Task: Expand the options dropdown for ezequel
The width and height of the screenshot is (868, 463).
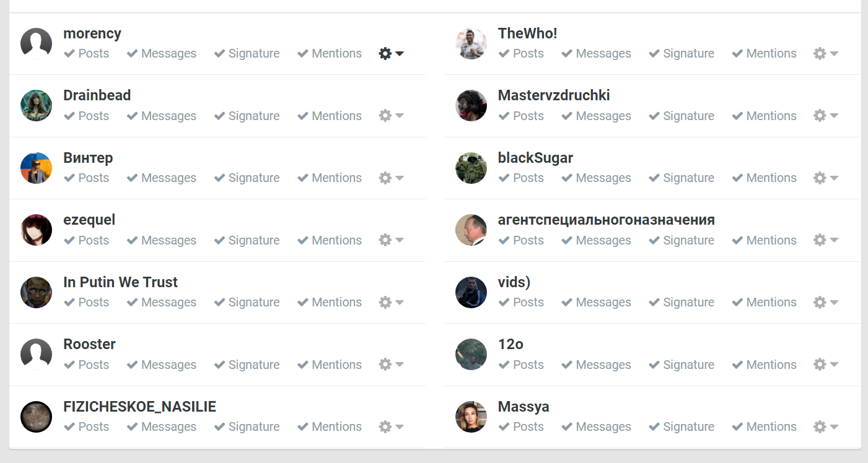Action: tap(399, 240)
